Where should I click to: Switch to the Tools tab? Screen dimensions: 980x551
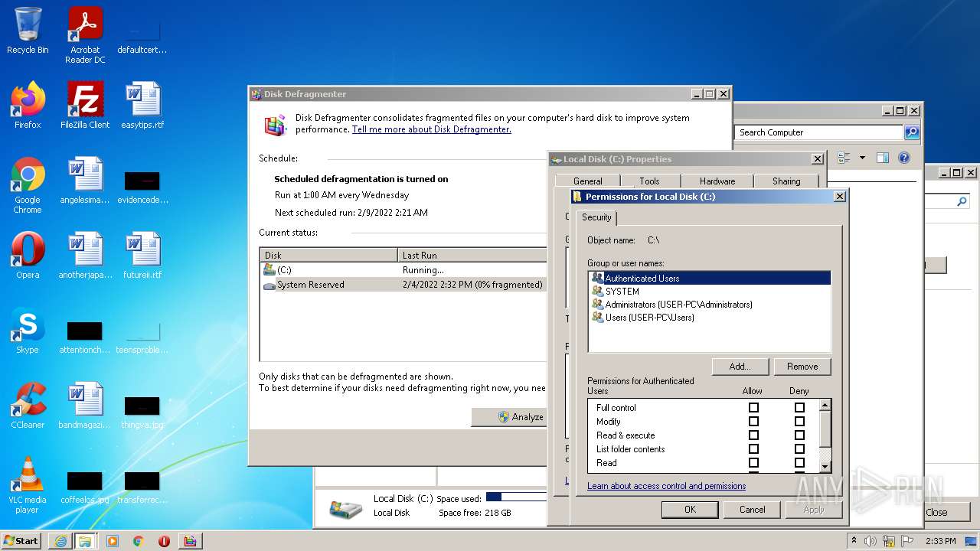tap(649, 181)
